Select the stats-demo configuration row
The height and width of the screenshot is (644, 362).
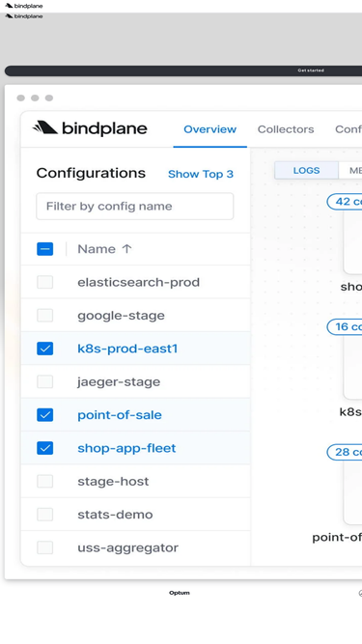point(135,515)
